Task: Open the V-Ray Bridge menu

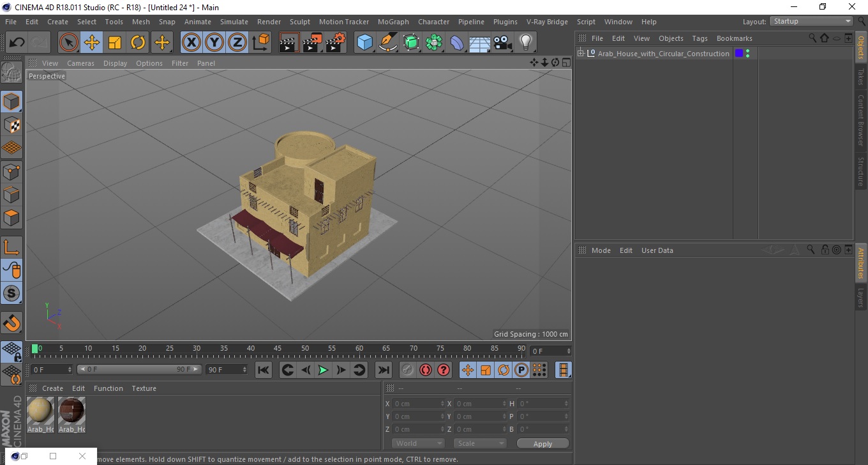Action: (x=547, y=22)
